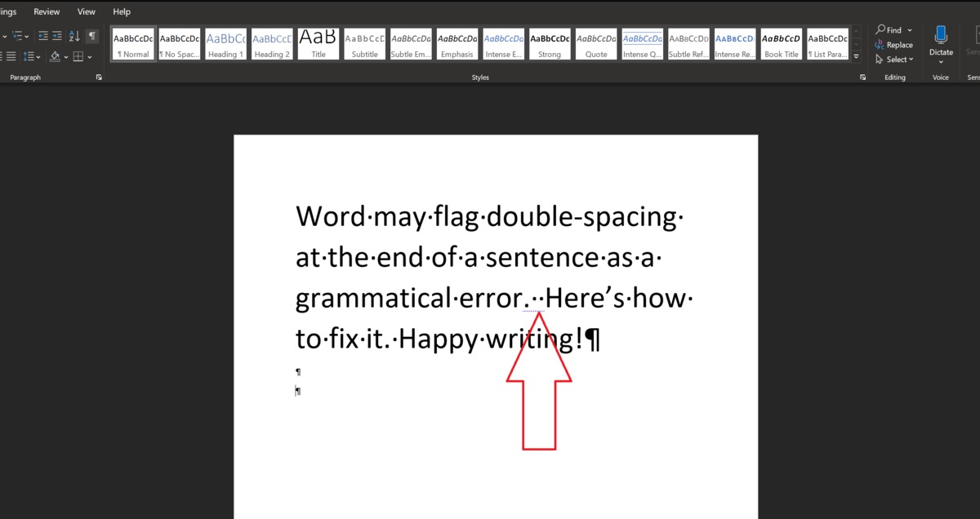Image resolution: width=980 pixels, height=519 pixels.
Task: Apply the Strong style
Action: 550,44
